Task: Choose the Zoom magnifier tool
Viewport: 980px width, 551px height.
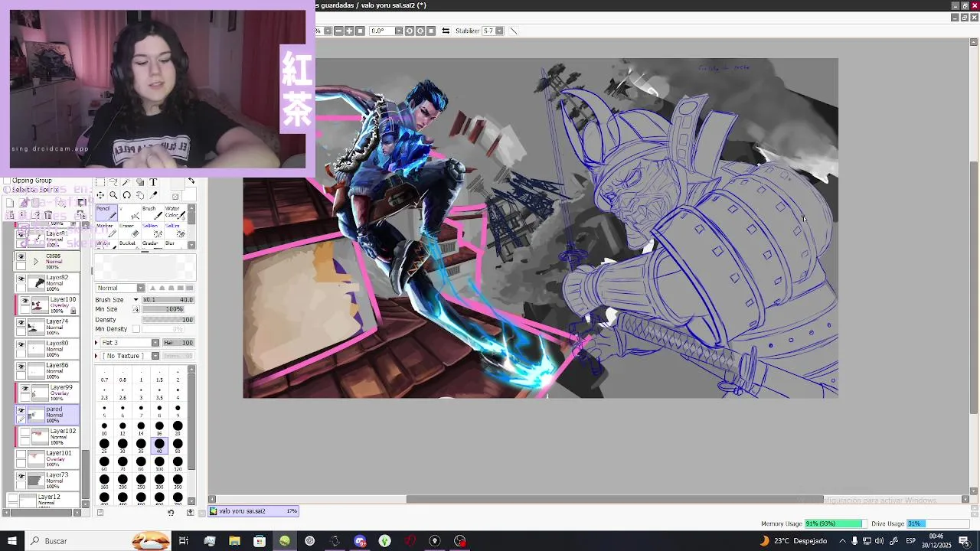Action: click(x=113, y=196)
